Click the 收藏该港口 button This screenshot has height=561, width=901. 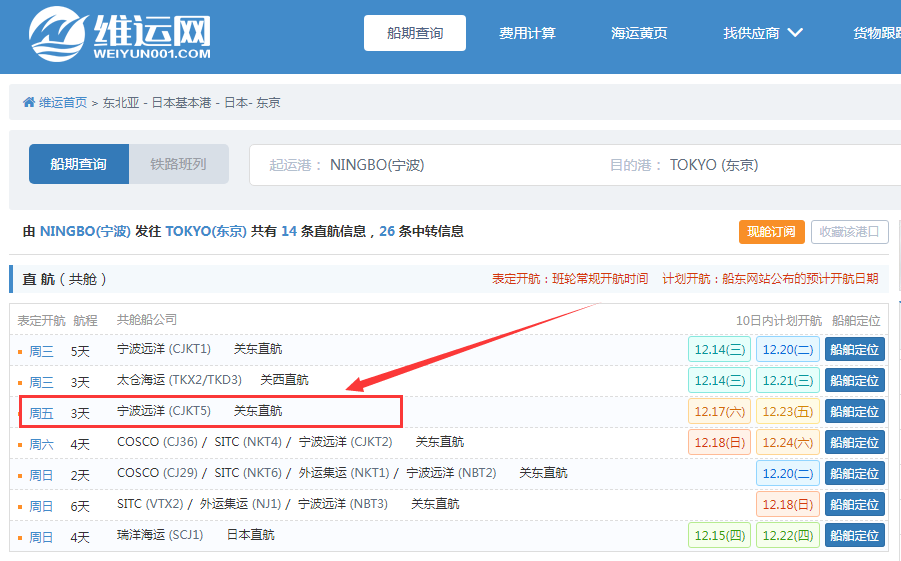pos(849,232)
